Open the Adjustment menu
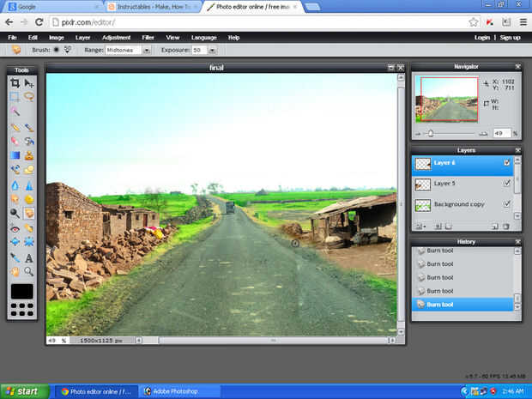This screenshot has height=399, width=532. 116,38
